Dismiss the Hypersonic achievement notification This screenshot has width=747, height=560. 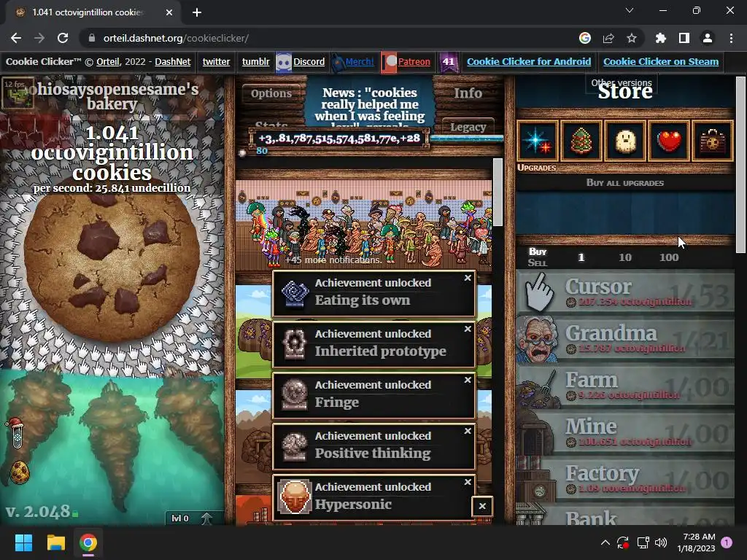click(468, 482)
